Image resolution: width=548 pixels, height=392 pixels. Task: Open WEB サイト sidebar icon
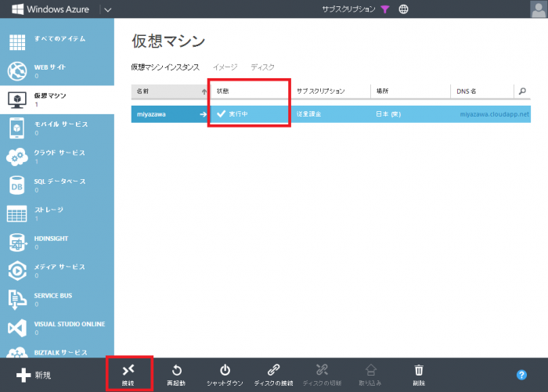(17, 71)
